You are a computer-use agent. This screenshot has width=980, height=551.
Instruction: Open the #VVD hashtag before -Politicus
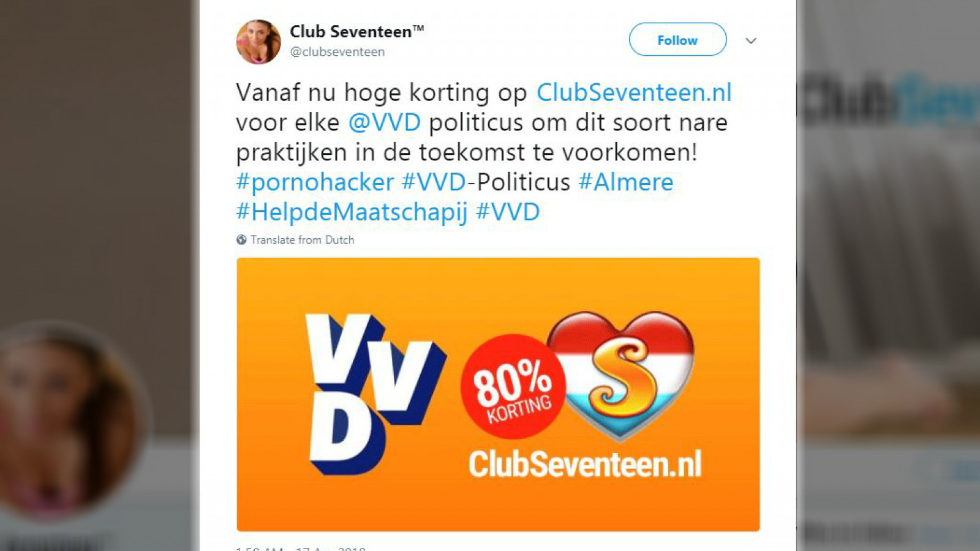[434, 182]
